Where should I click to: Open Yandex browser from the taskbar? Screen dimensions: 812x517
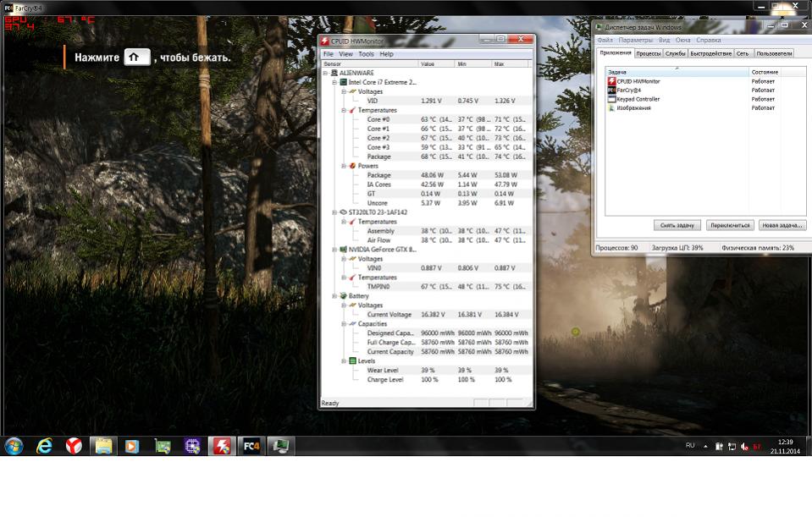[74, 446]
